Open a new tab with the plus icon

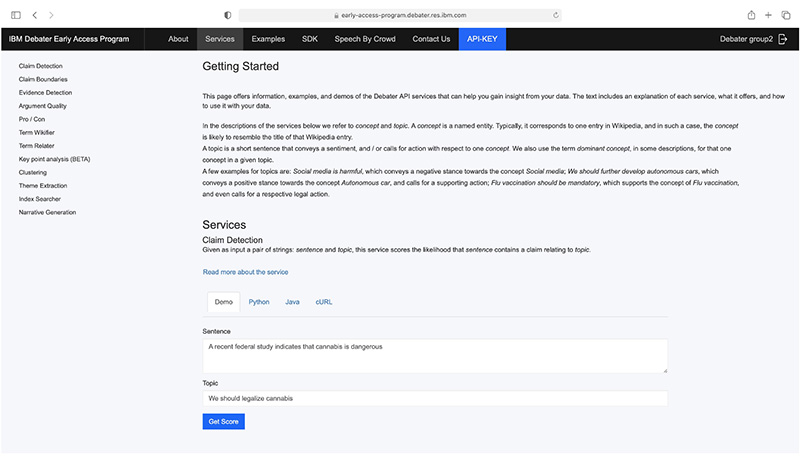768,15
